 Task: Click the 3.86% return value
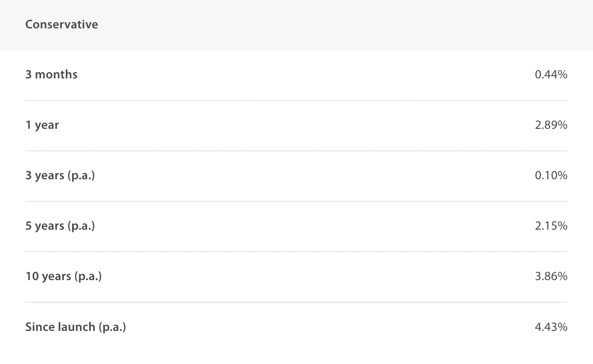tap(551, 276)
